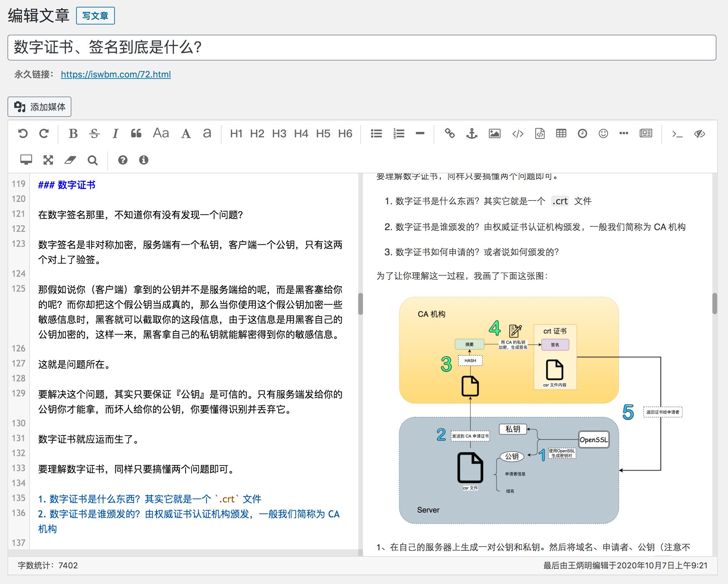This screenshot has height=584, width=728.
Task: Open the emoji picker
Action: 603,133
